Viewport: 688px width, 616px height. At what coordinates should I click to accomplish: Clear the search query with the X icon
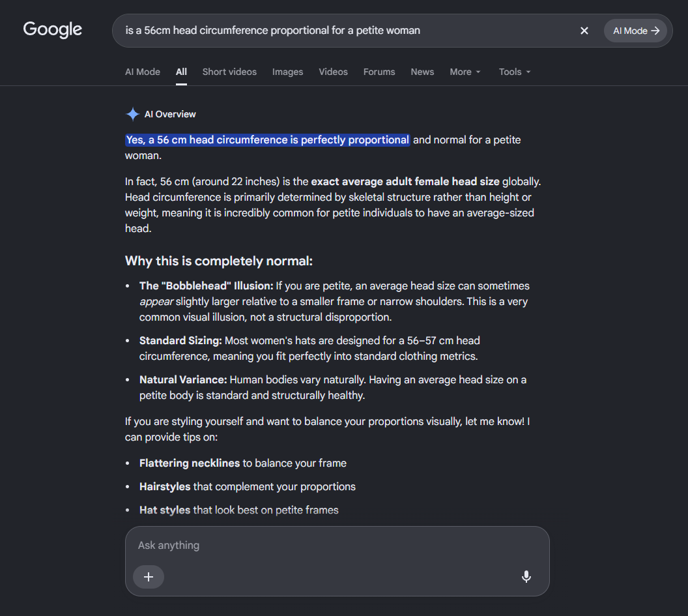(x=584, y=31)
